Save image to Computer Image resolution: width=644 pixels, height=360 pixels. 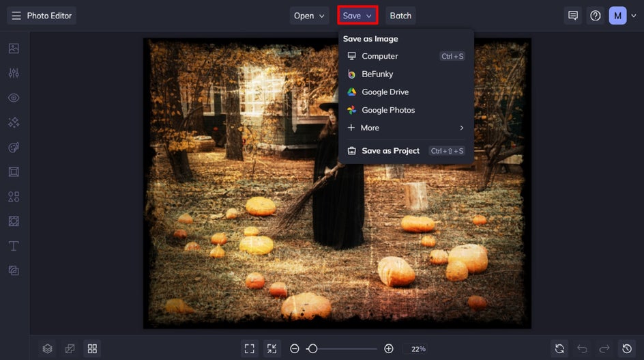(x=406, y=56)
